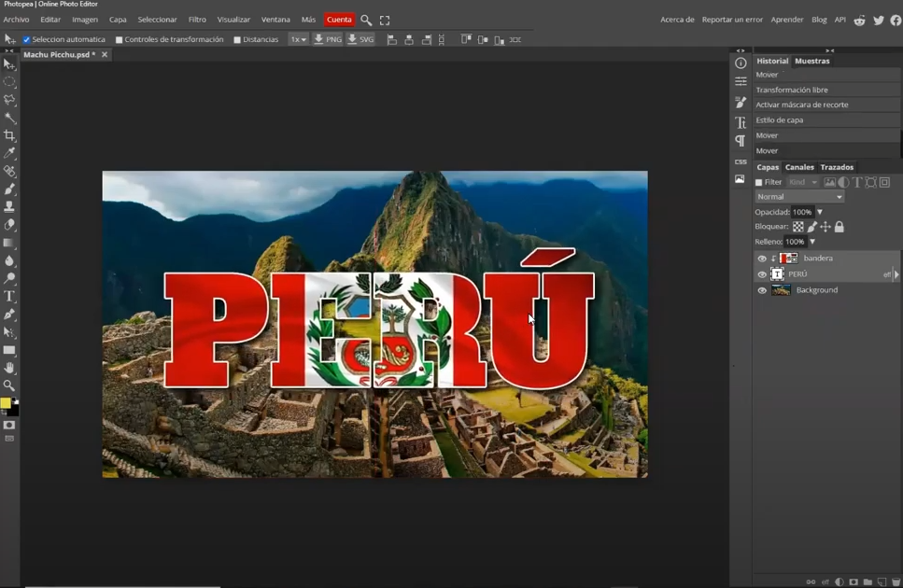Select the Hand tool
Viewport: 903px width, 588px height.
click(x=9, y=368)
